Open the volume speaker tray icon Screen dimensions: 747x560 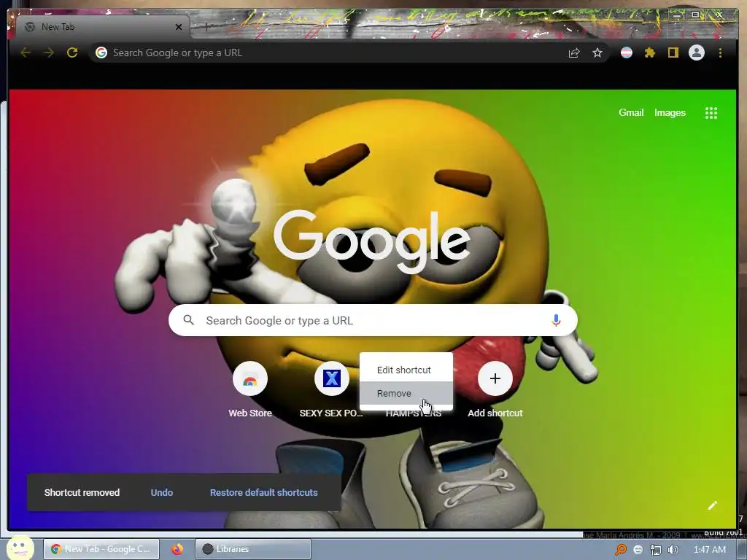pyautogui.click(x=673, y=550)
